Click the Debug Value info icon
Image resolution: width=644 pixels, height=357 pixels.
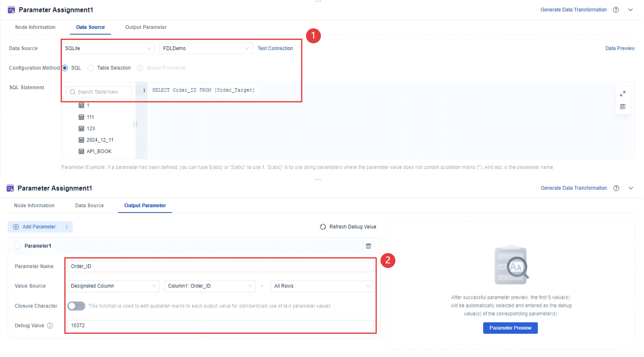click(50, 326)
